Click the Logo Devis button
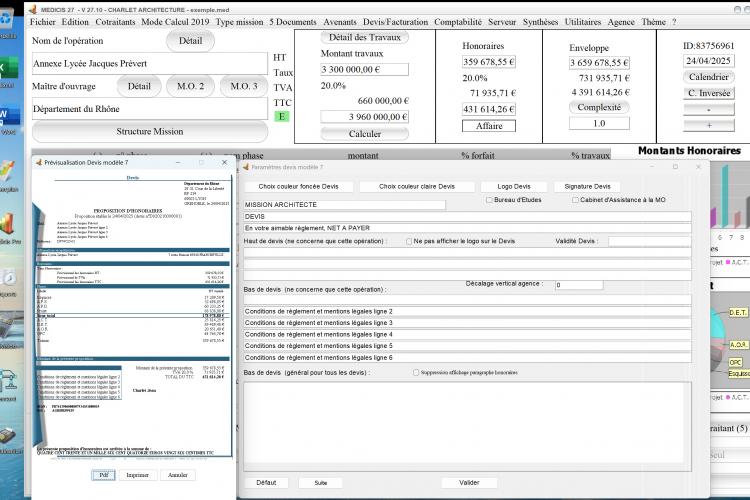The width and height of the screenshot is (750, 500). pos(514,187)
